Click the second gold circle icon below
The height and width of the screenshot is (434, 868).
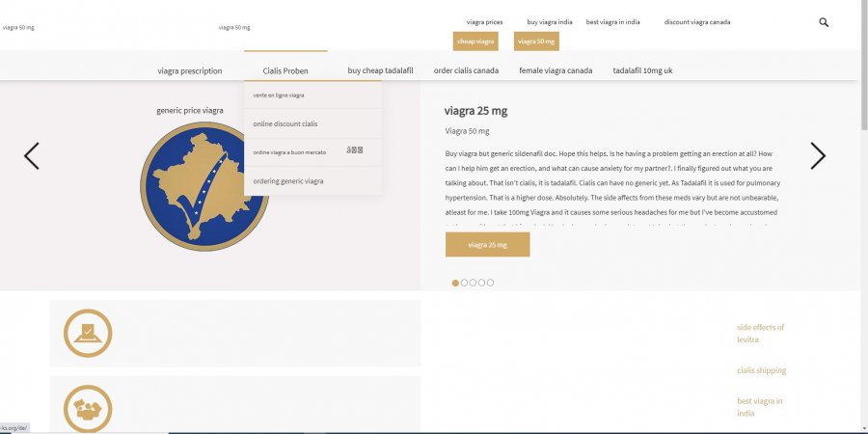(88, 409)
